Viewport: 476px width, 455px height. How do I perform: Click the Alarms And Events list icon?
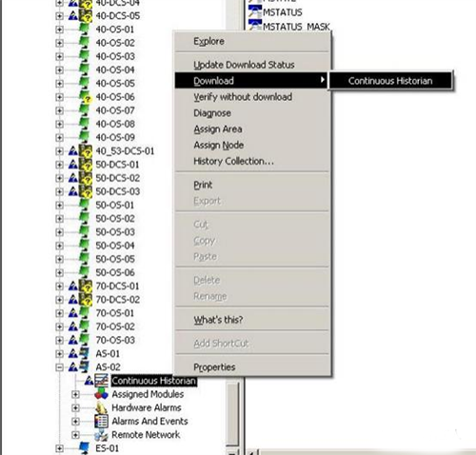pos(101,421)
